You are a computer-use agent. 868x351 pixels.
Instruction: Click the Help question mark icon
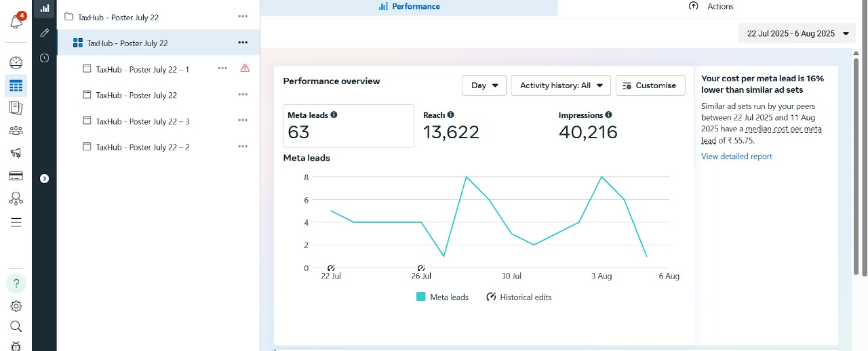[16, 283]
